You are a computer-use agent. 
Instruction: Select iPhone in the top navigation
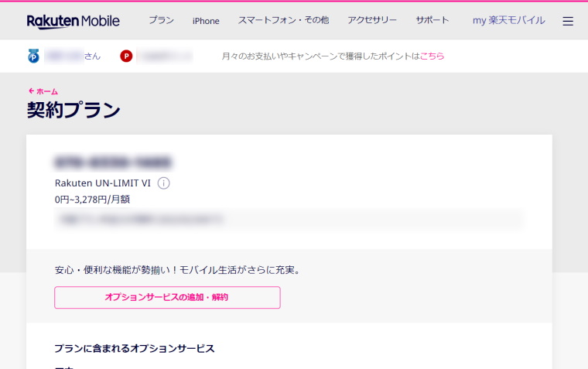206,21
